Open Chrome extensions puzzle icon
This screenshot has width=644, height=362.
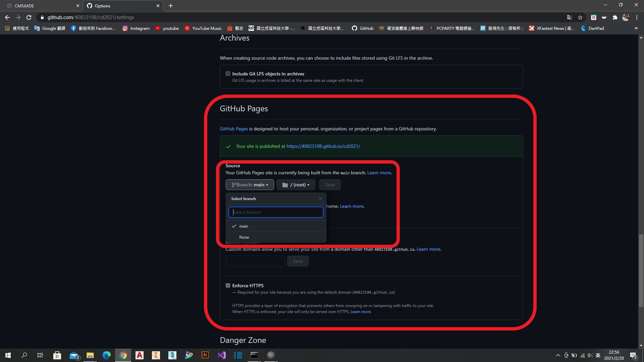(x=615, y=17)
